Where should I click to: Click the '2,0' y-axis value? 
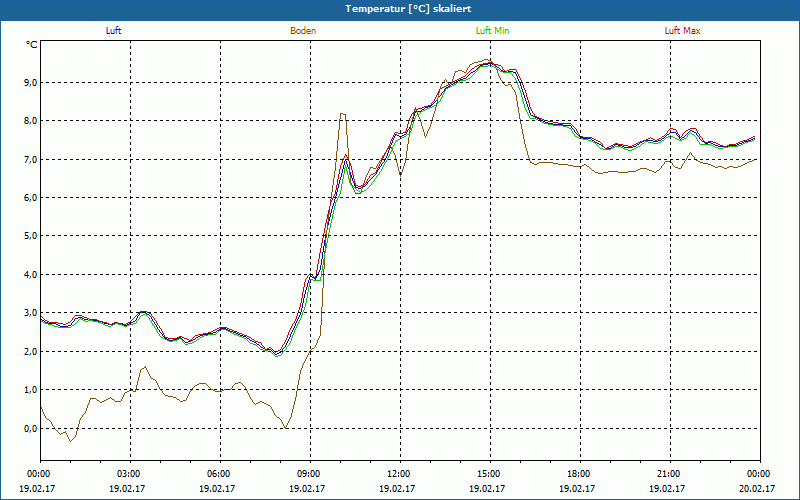point(31,352)
